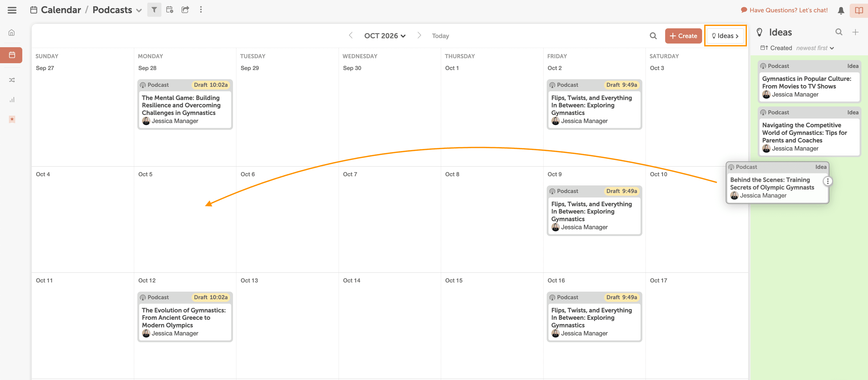Open the analytics bar chart sidebar icon
The width and height of the screenshot is (868, 380).
pos(12,100)
